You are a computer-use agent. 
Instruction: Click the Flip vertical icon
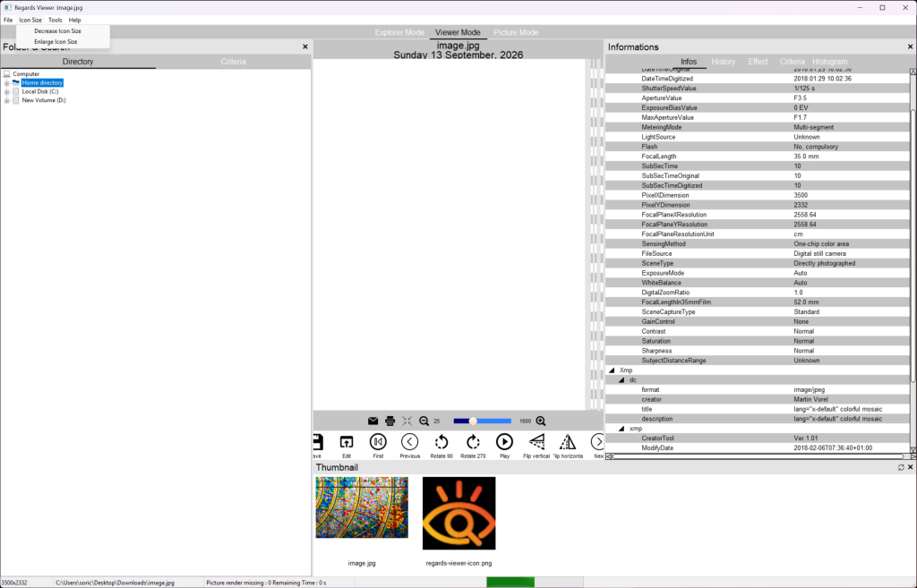536,442
